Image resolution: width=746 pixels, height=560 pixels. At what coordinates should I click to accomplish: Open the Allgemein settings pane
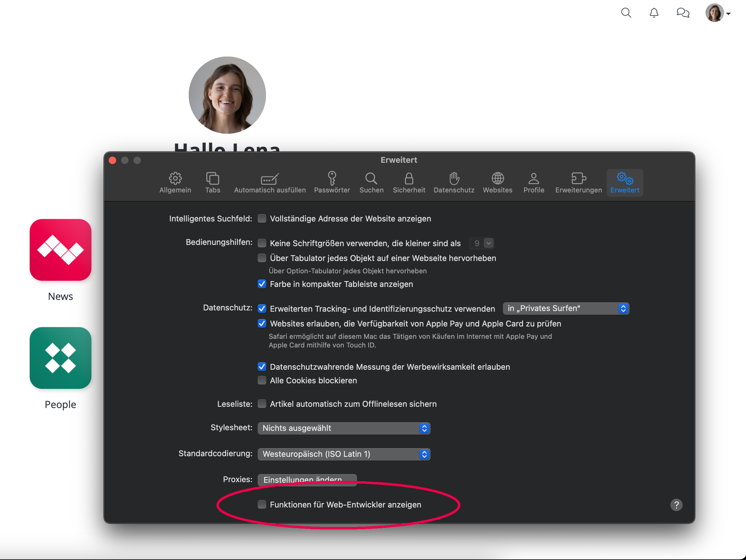point(175,183)
